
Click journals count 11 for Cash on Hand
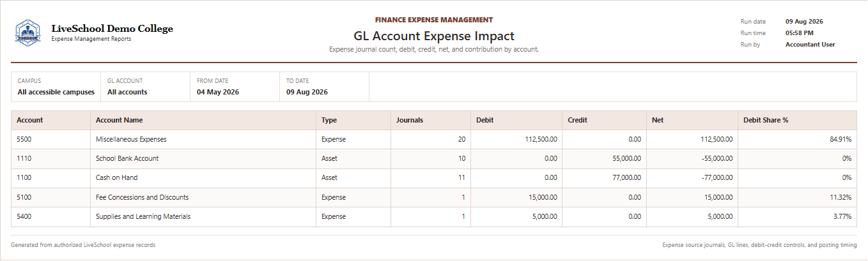[462, 177]
